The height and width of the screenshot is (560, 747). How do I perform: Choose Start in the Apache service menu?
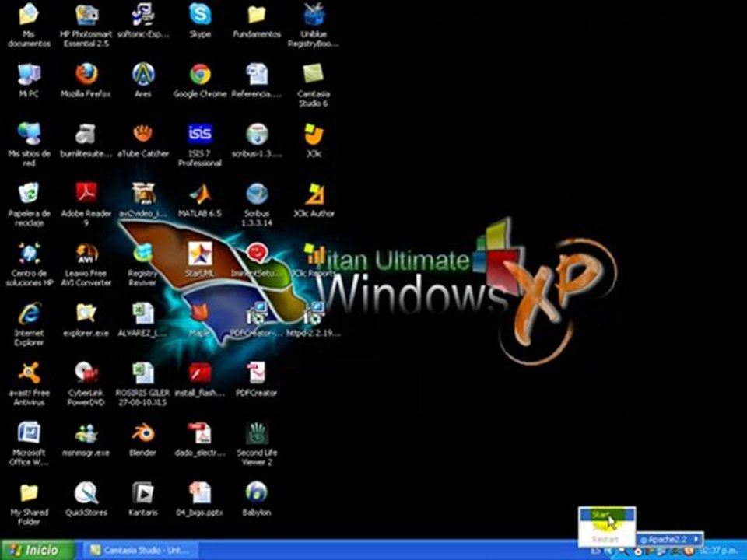click(x=607, y=515)
